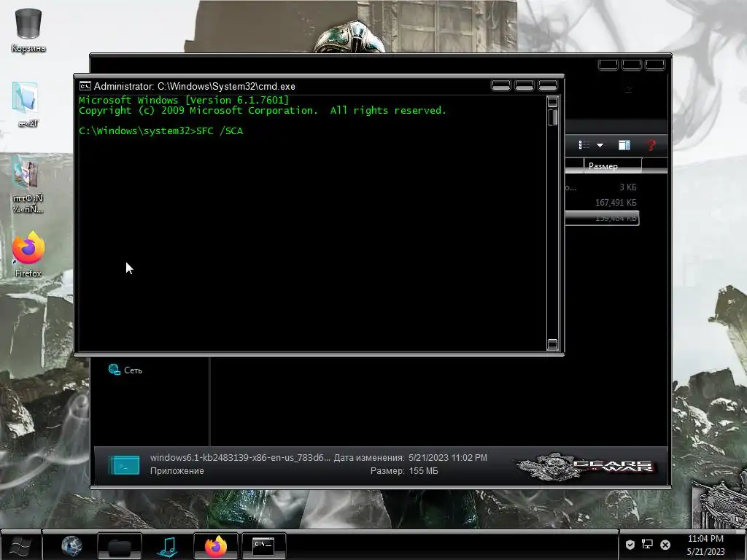Click the cmd scrollbar down arrow
Viewport: 747px width, 560px height.
[x=553, y=344]
